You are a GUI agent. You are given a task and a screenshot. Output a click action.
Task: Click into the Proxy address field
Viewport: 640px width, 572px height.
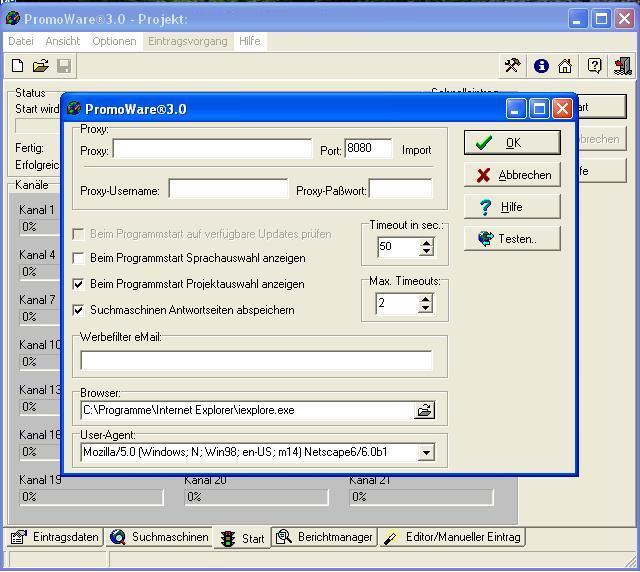[x=212, y=149]
